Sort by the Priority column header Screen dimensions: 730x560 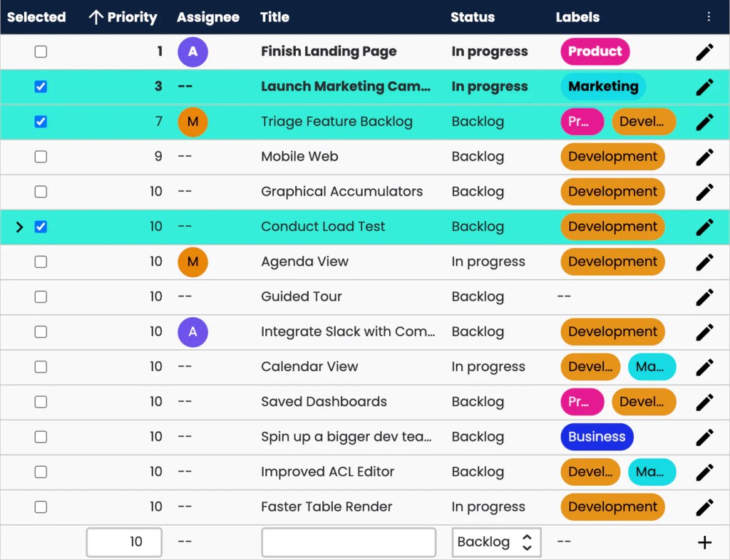tap(123, 17)
